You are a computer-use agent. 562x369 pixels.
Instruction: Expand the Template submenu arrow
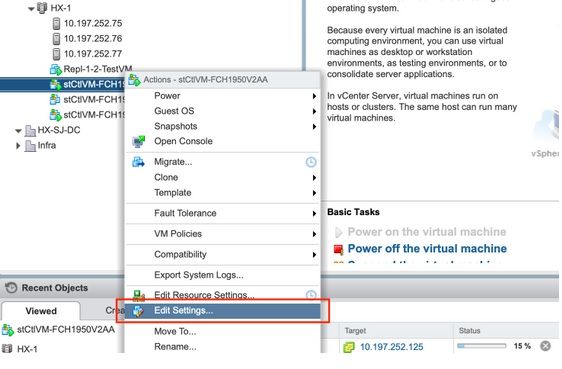pyautogui.click(x=314, y=193)
